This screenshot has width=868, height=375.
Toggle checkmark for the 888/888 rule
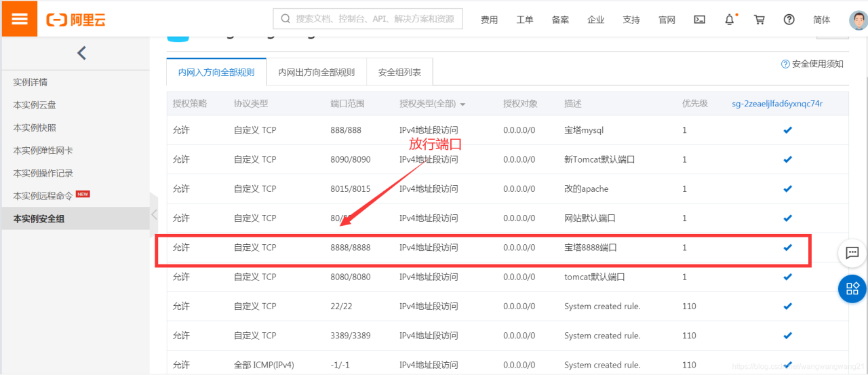click(787, 130)
